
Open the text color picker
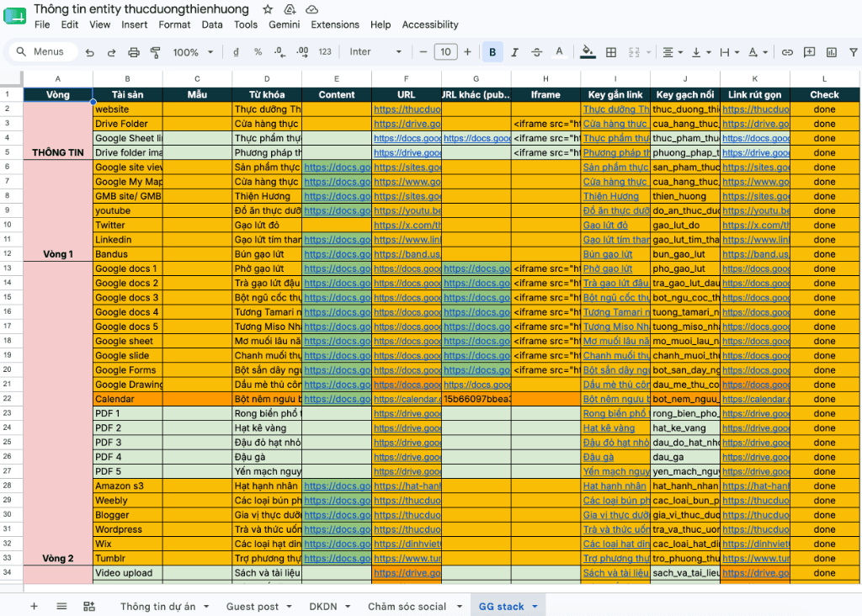(559, 51)
